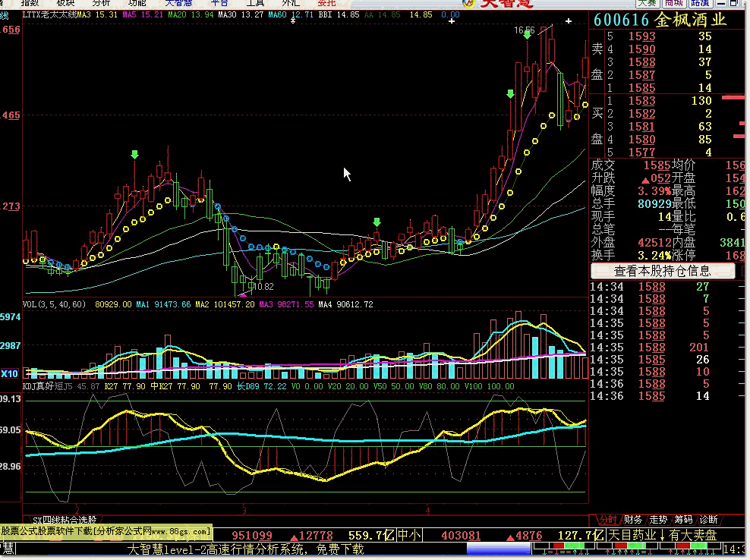Image resolution: width=750 pixels, height=560 pixels.
Task: Select the buy 5 row priced 1577
Action: tap(660, 153)
